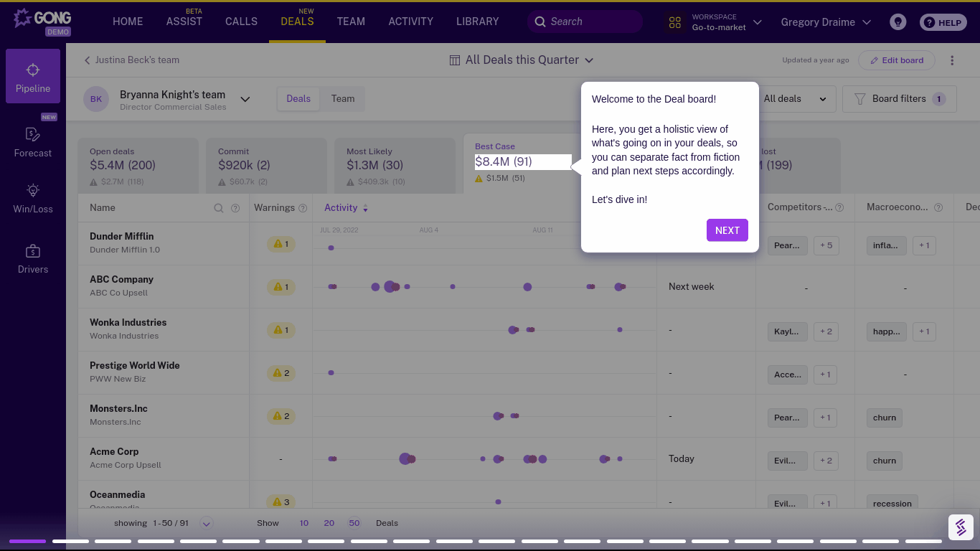Select the Open deals summary card
The width and height of the screenshot is (980, 551).
[x=138, y=166]
